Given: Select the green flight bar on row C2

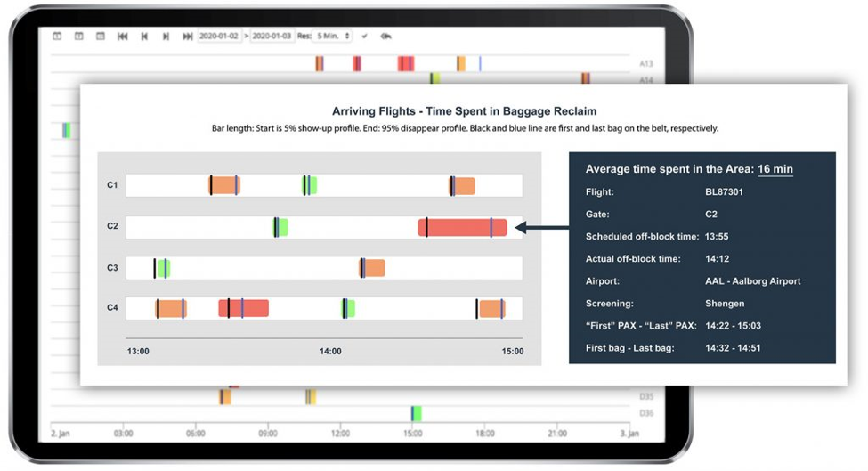Looking at the screenshot, I should (x=281, y=228).
